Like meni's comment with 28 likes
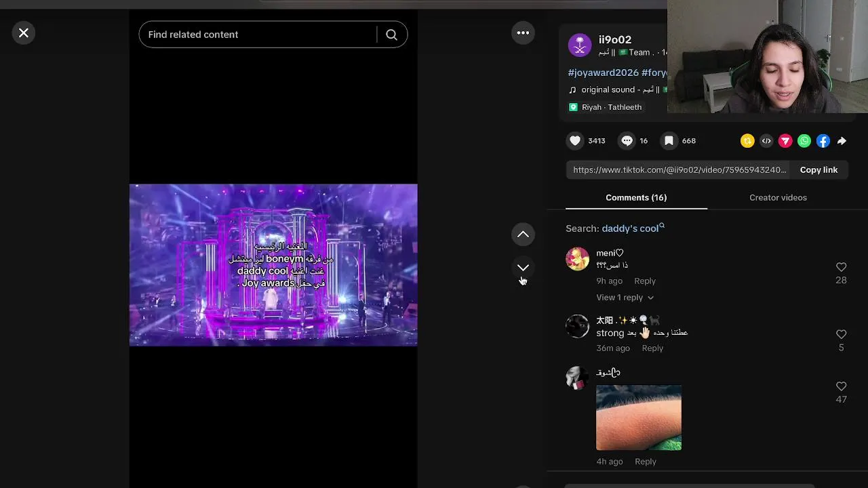This screenshot has width=868, height=488. (x=841, y=267)
